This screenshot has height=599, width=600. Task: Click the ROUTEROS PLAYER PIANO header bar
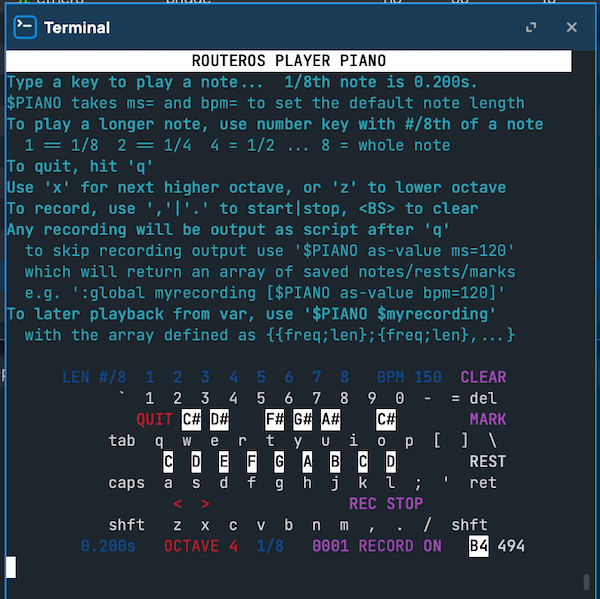tap(289, 61)
